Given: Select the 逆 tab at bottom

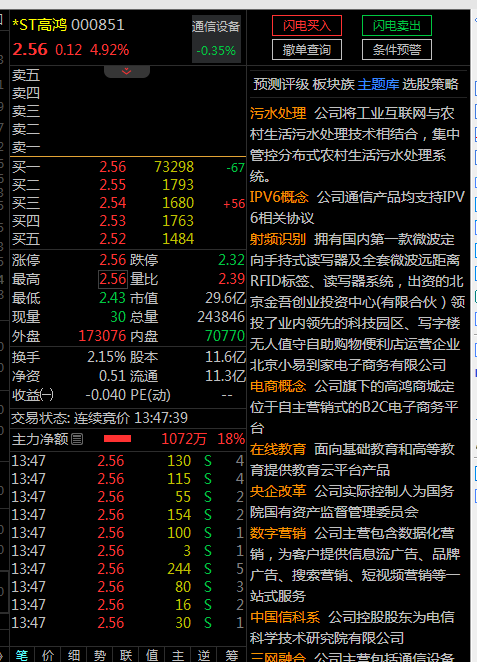Looking at the screenshot, I should click(x=204, y=655).
